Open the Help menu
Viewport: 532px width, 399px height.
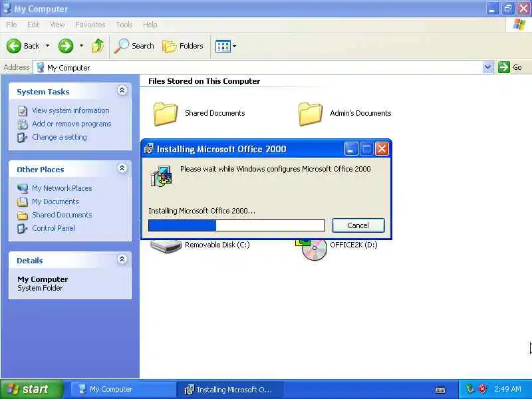coord(150,25)
